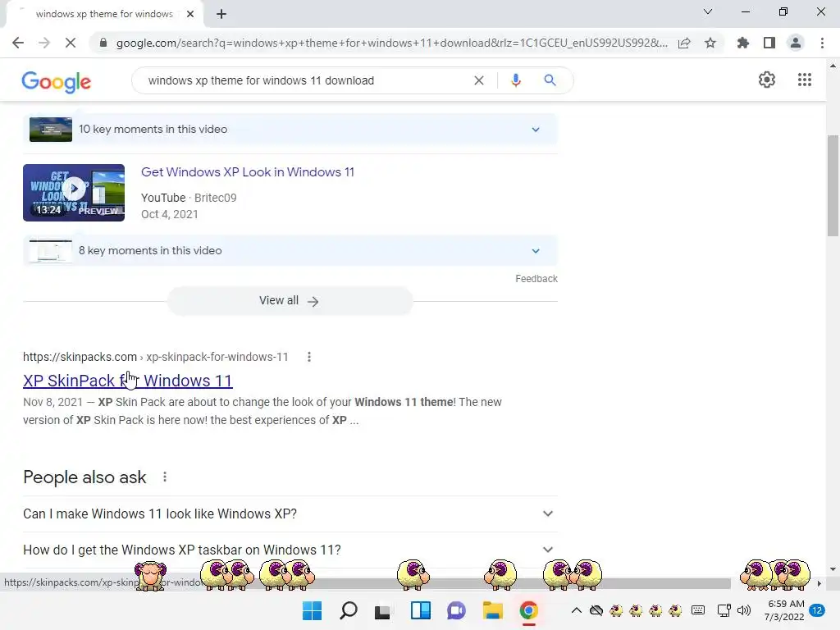Image resolution: width=840 pixels, height=630 pixels.
Task: Run the search with the magnifier
Action: click(x=550, y=80)
